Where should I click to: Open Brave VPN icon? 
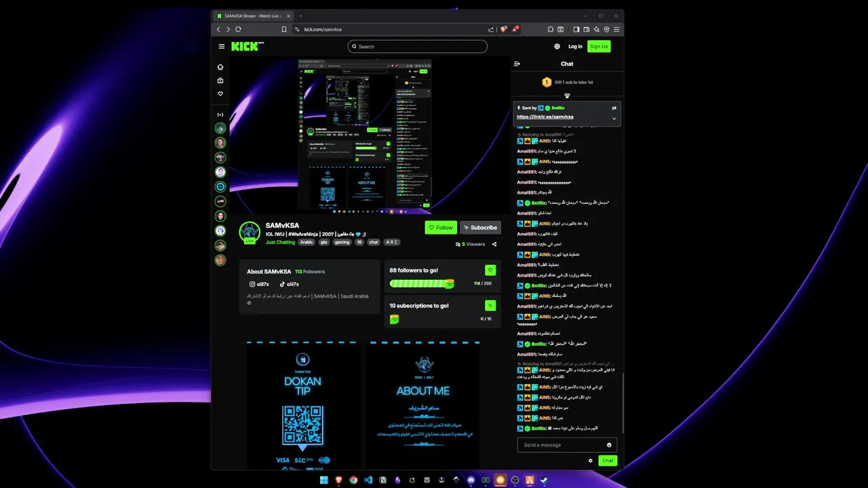[x=606, y=29]
